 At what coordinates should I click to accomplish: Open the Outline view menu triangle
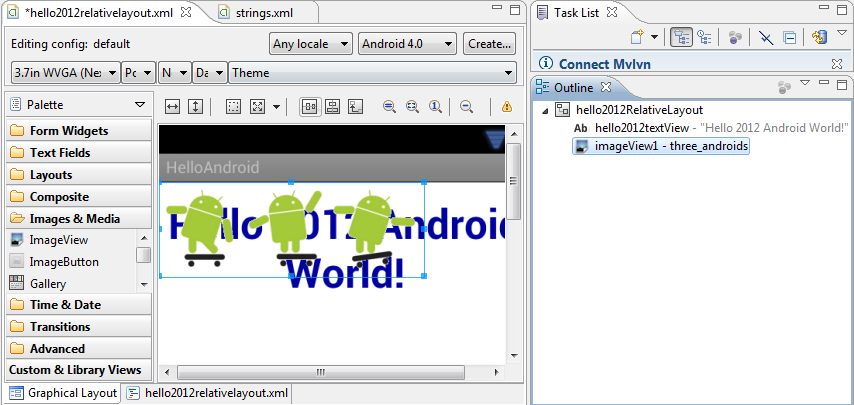click(x=805, y=83)
